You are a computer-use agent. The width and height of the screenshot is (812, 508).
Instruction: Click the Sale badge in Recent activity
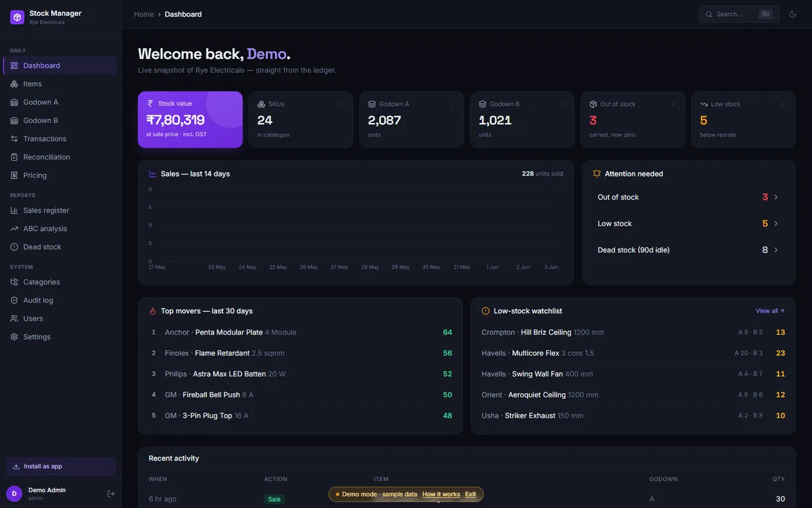(274, 499)
